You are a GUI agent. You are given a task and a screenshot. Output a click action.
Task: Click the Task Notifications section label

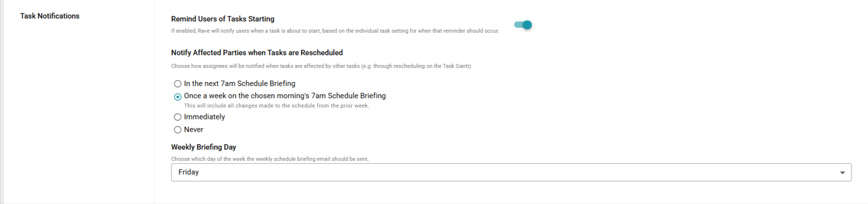50,16
